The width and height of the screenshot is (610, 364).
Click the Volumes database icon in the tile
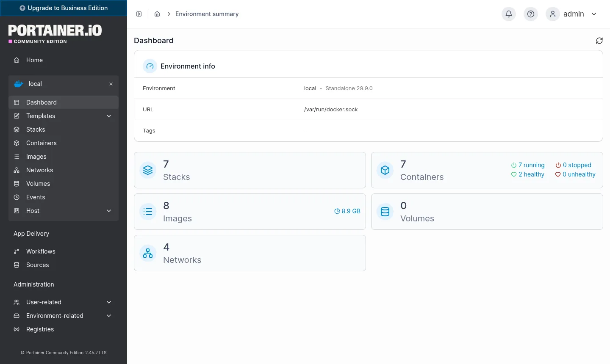(x=385, y=212)
